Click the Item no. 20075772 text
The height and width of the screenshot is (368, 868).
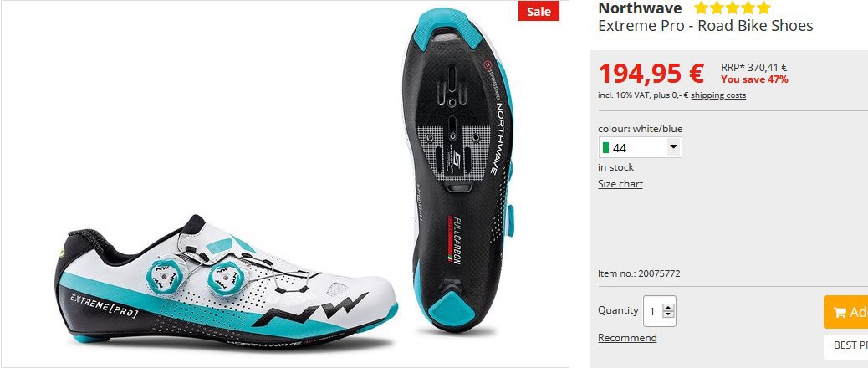(x=639, y=273)
